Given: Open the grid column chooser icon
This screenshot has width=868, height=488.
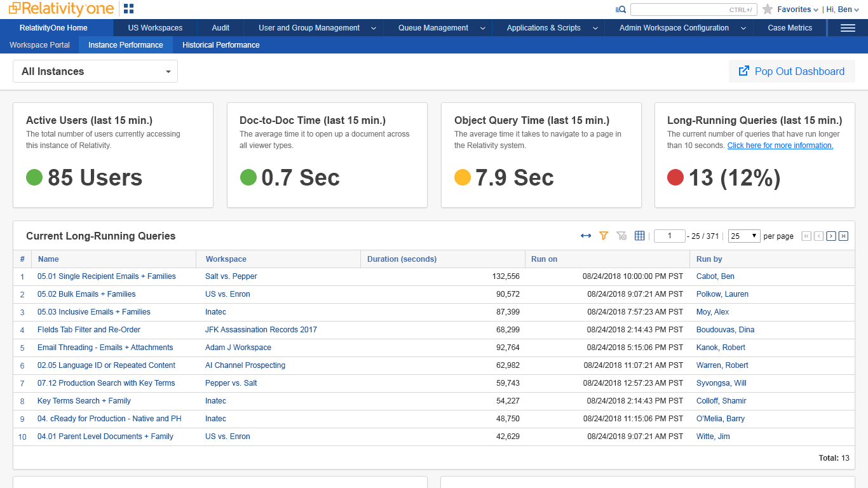Looking at the screenshot, I should click(640, 236).
